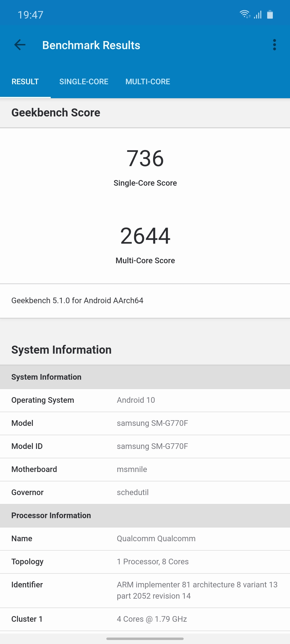Tap the Identifier row label
Viewport: 290px width, 644px height.
[x=27, y=585]
